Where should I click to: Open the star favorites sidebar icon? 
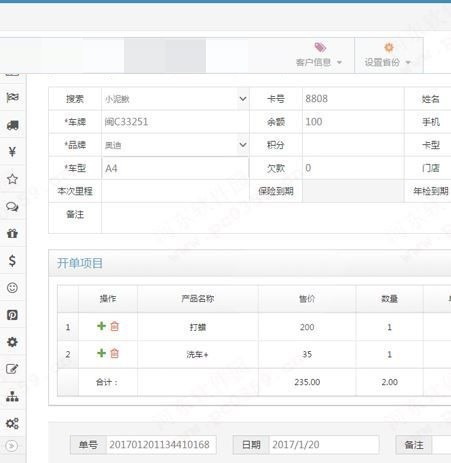coord(12,179)
